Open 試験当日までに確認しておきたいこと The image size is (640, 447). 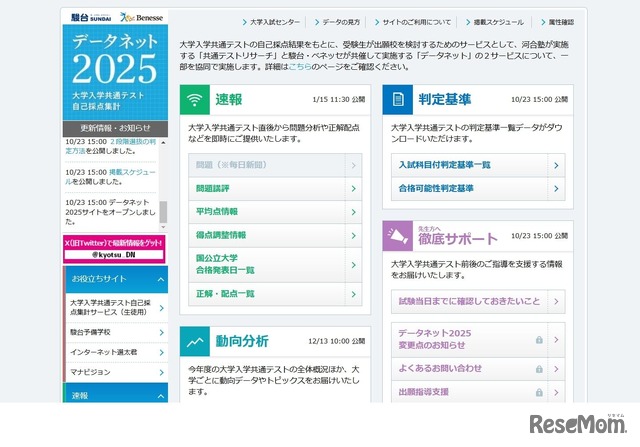(478, 302)
